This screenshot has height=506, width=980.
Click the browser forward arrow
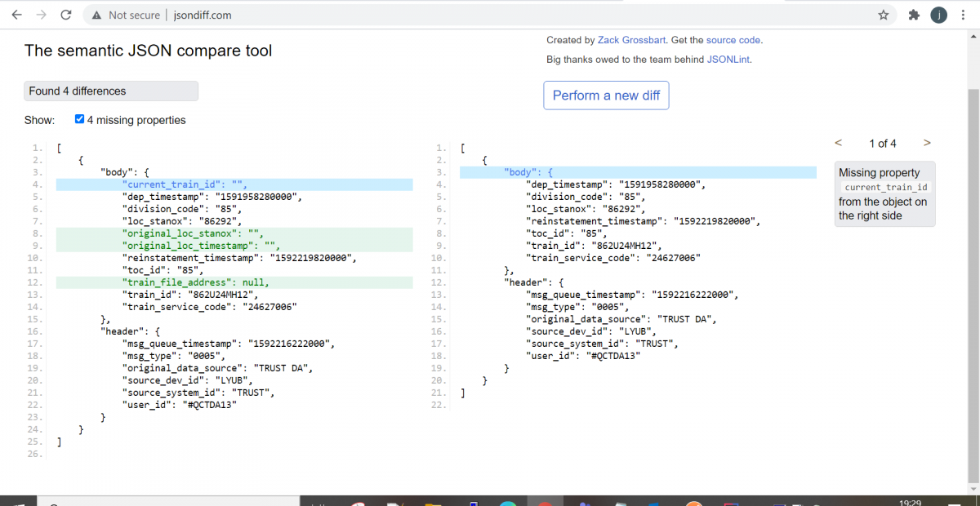(41, 14)
